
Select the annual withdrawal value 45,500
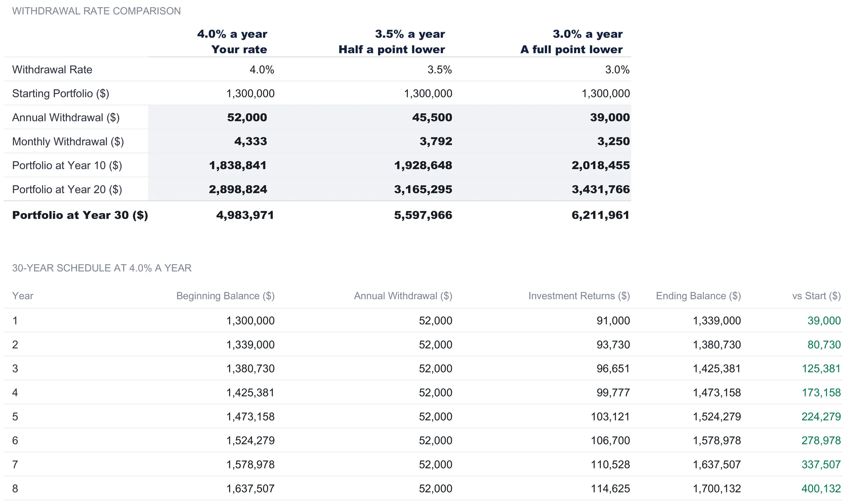432,118
